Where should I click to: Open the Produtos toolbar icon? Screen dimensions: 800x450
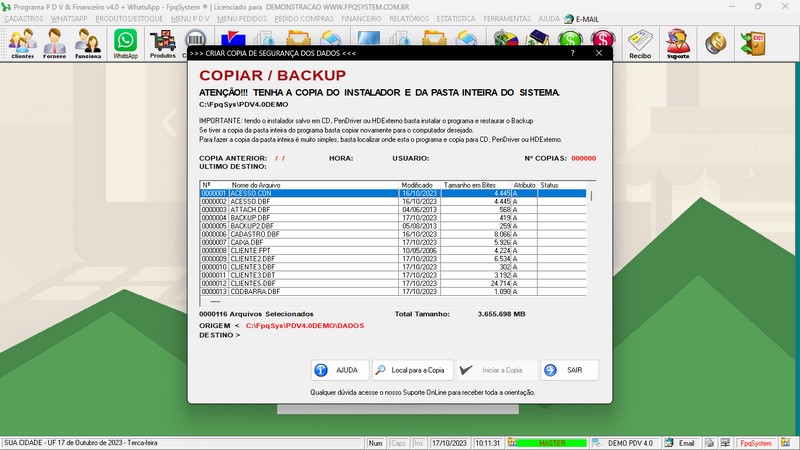[163, 43]
